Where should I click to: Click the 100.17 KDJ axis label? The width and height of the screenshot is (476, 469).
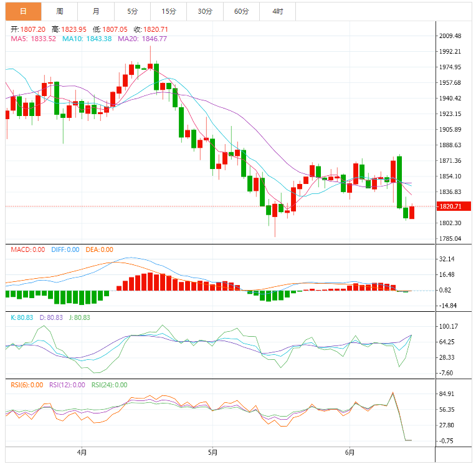point(449,326)
